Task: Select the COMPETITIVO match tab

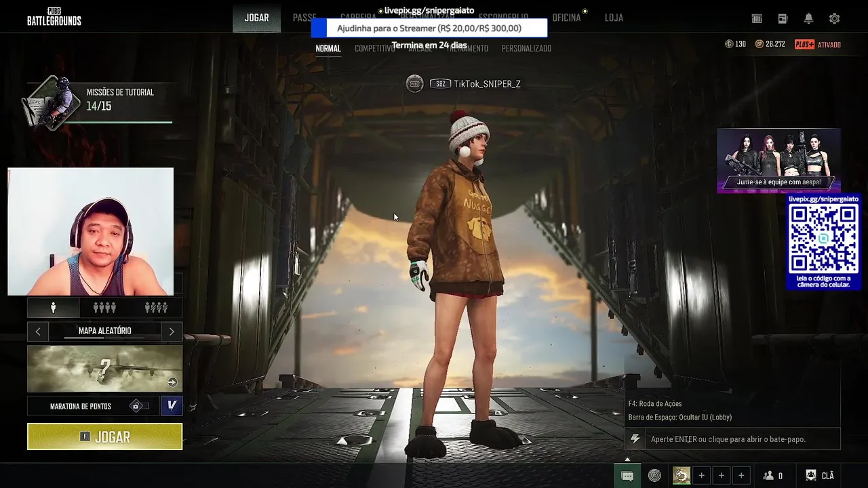Action: pyautogui.click(x=374, y=49)
